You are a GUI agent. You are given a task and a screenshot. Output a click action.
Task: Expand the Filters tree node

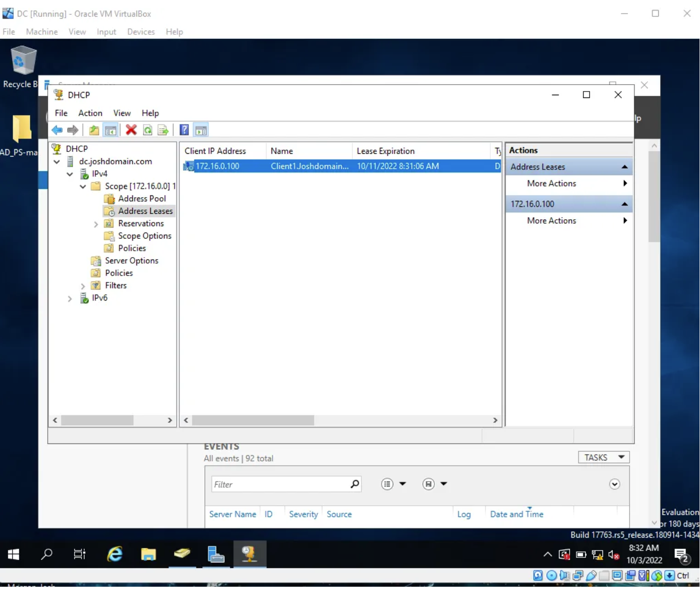[x=83, y=286]
